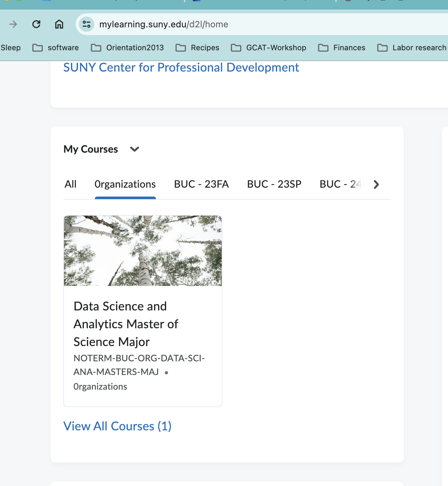This screenshot has width=448, height=486.
Task: Click the My Courses heading
Action: [x=91, y=149]
